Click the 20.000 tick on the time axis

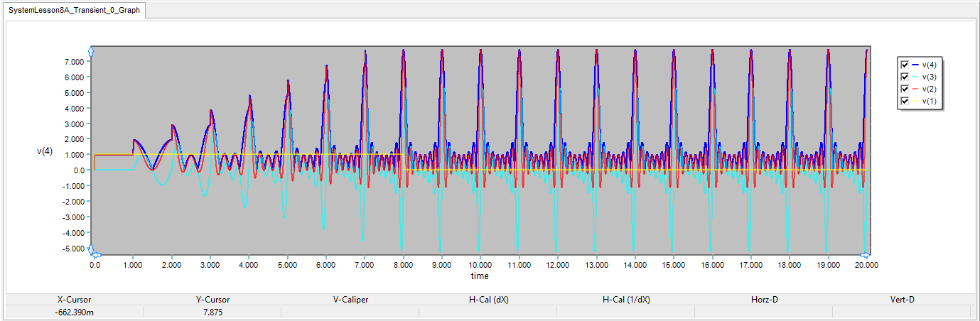click(x=866, y=264)
